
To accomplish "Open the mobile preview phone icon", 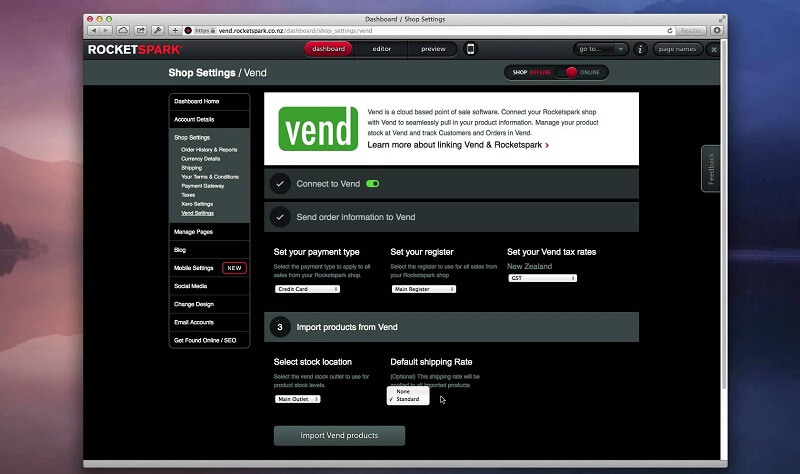I will click(470, 49).
